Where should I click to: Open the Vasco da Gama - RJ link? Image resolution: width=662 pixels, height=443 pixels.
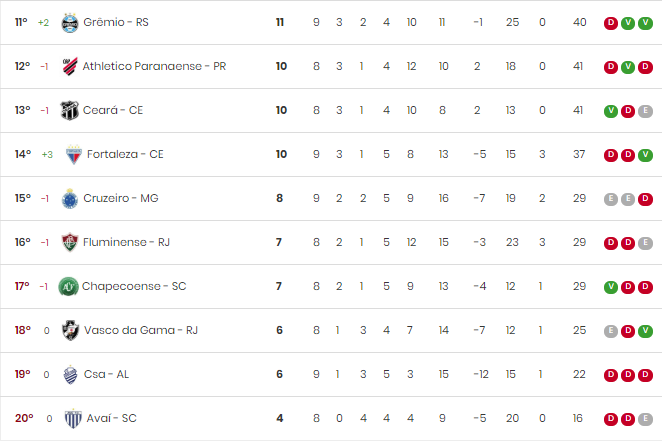pos(141,330)
